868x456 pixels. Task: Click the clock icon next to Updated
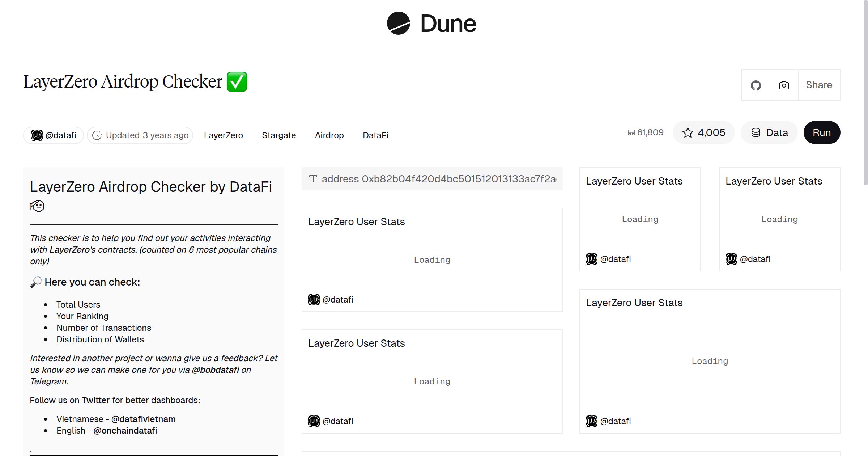pyautogui.click(x=98, y=135)
